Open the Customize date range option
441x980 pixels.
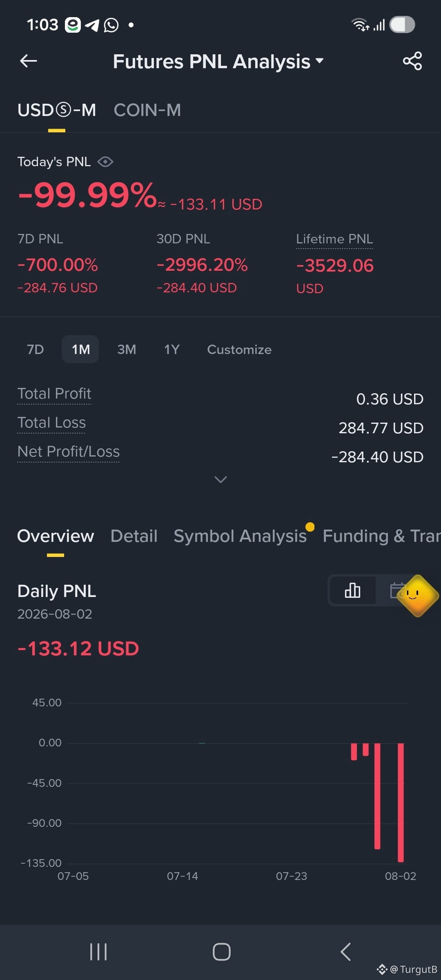coord(239,350)
